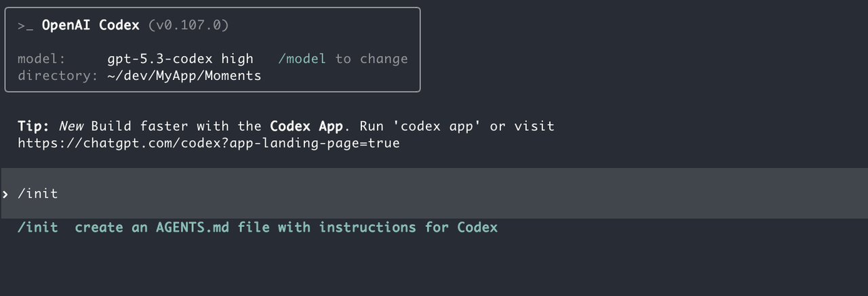Viewport: 868px width, 296px height.
Task: Click the ~/dev/MyApp/Moments directory path
Action: click(184, 75)
